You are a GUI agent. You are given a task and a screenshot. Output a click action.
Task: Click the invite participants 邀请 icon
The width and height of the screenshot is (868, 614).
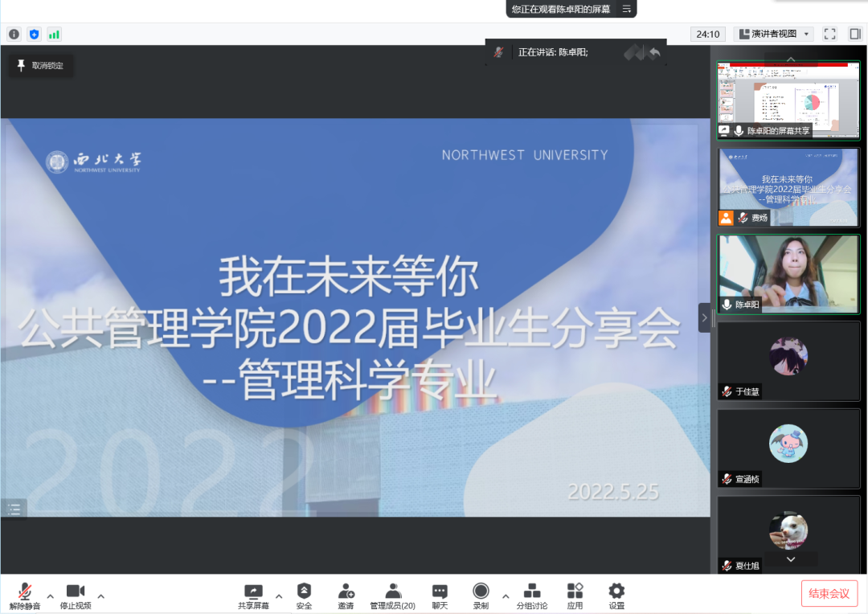[x=346, y=595]
